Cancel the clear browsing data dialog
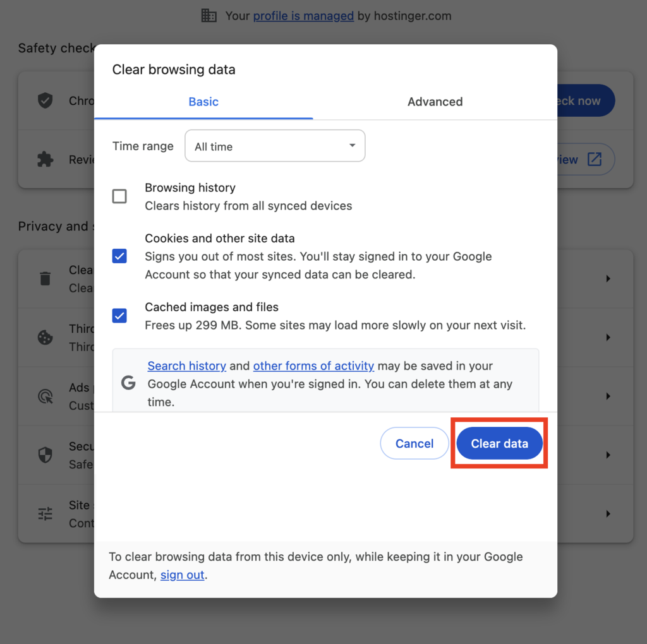Viewport: 647px width, 644px height. click(414, 444)
